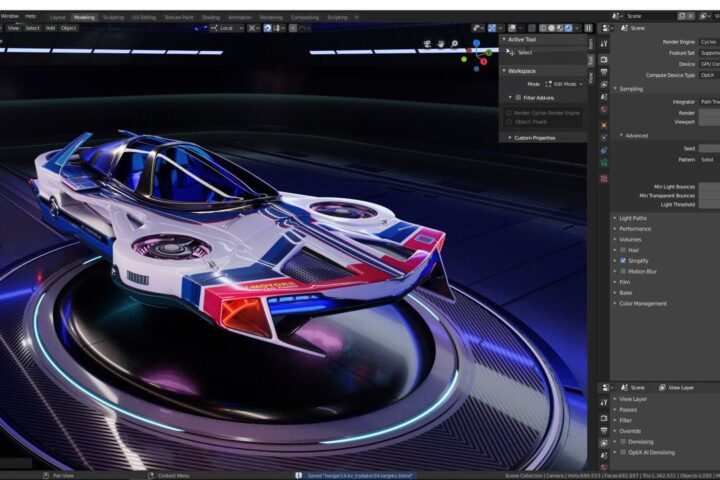Toggle to camera view using viewport camera icon
The image size is (720, 480).
coord(427,44)
